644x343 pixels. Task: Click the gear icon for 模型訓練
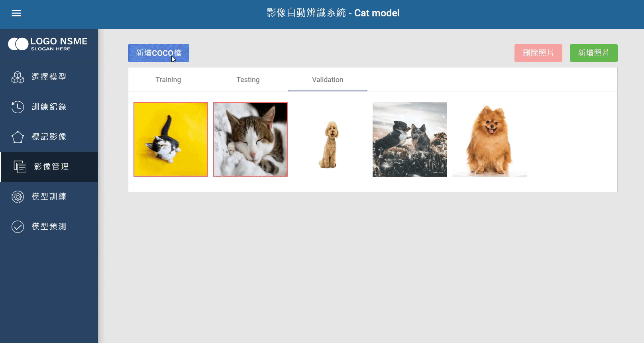(x=18, y=197)
